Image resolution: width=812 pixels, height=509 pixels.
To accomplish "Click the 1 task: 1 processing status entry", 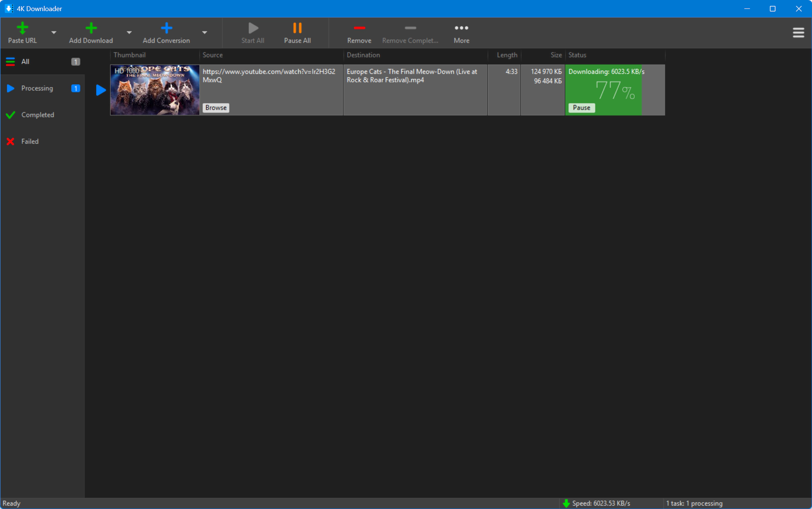I will point(694,503).
